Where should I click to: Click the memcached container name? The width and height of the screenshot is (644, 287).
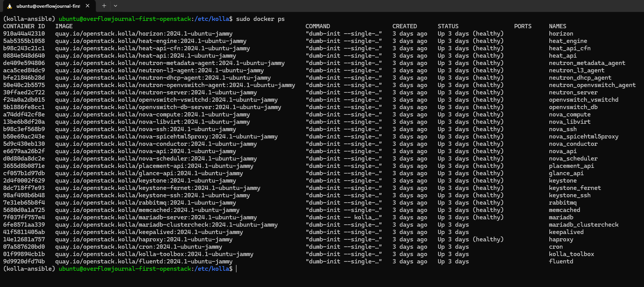pyautogui.click(x=564, y=210)
